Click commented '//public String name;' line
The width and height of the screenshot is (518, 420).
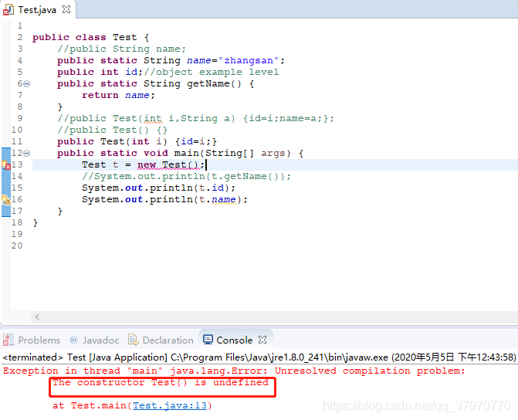121,49
